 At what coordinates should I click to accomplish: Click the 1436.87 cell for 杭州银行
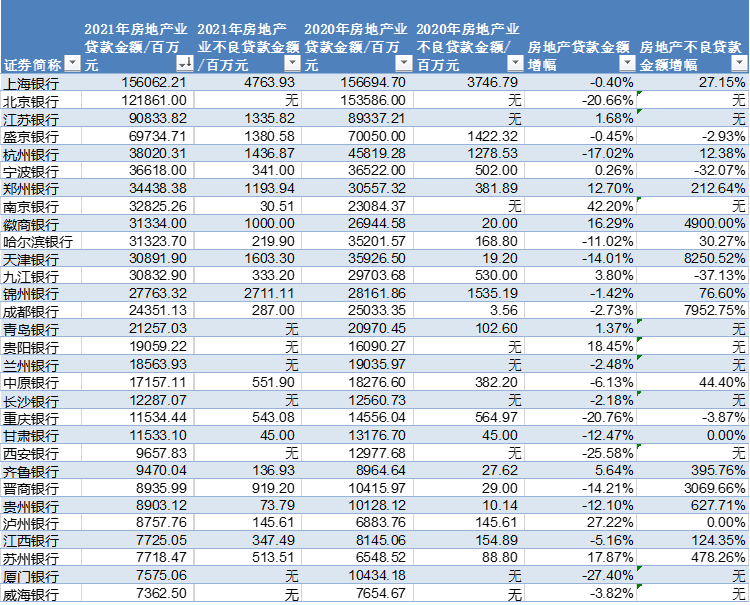pos(248,154)
